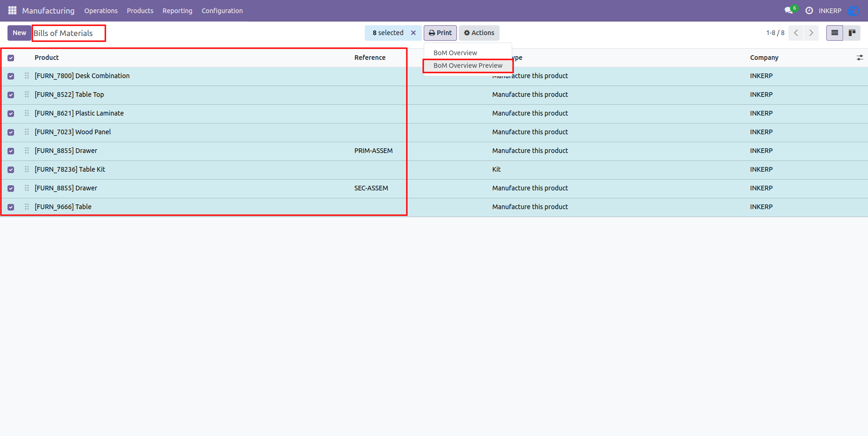
Task: Open the Operations menu
Action: (101, 11)
